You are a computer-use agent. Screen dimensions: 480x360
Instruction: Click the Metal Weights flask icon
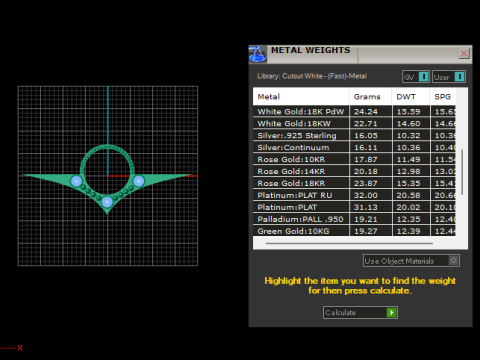coord(257,54)
